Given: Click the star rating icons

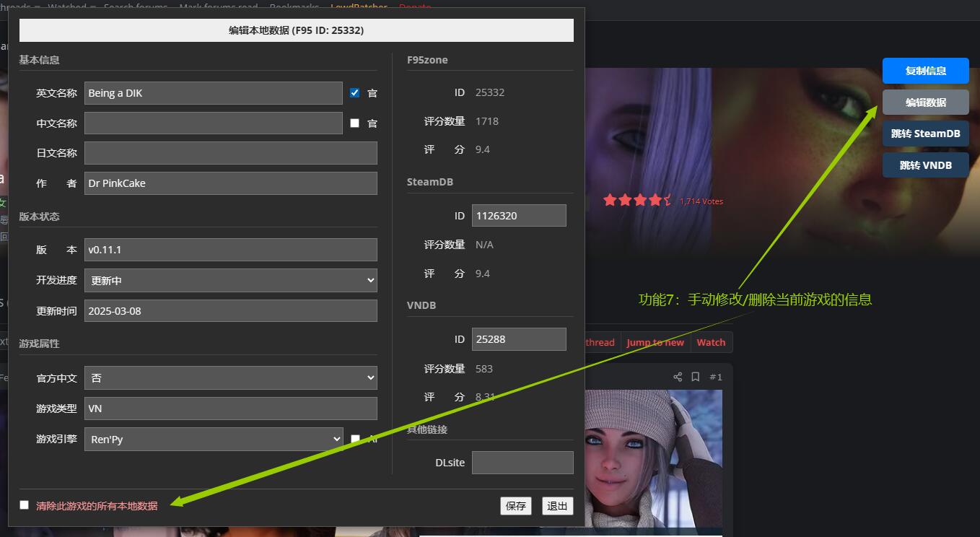Looking at the screenshot, I should click(637, 200).
